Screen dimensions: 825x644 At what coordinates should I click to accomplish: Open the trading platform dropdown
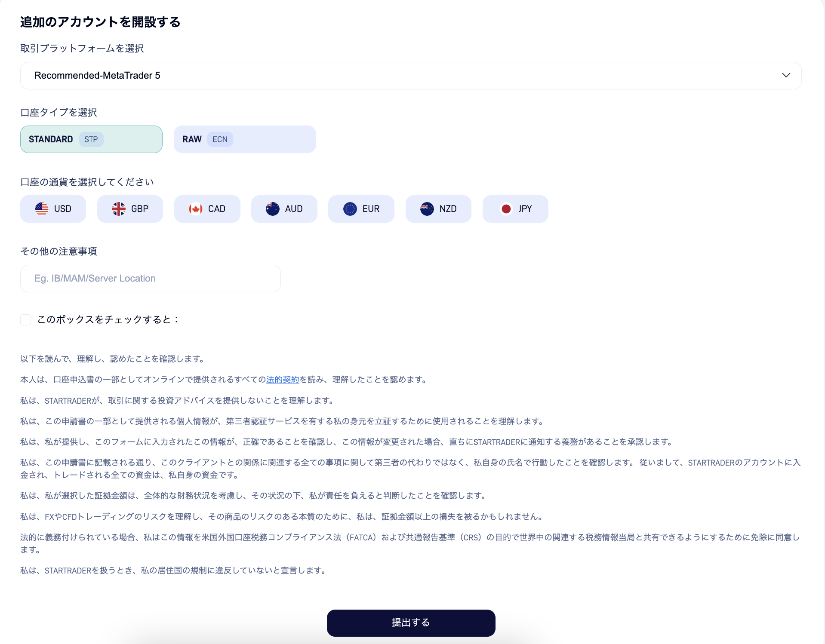pyautogui.click(x=411, y=76)
